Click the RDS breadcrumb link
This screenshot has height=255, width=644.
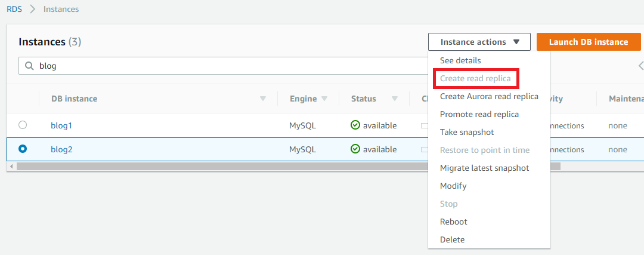point(14,9)
